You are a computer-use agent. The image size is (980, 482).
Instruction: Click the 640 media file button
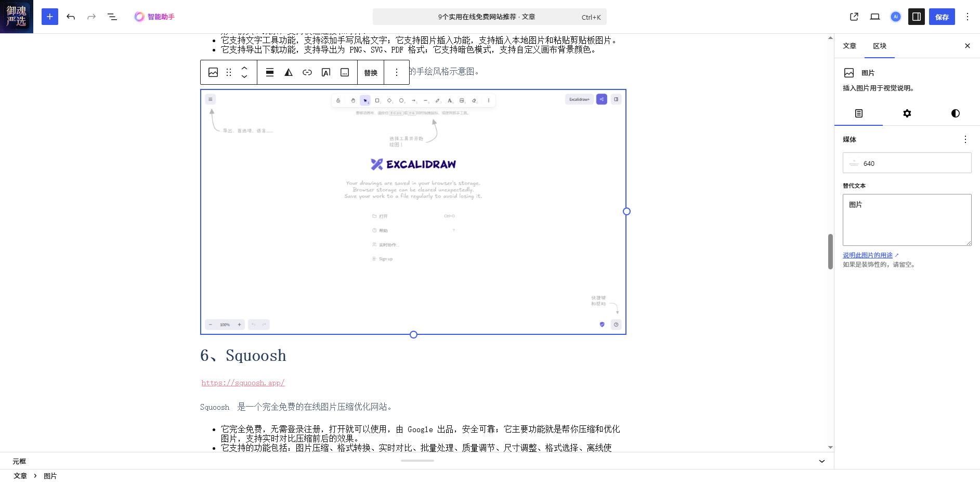(907, 163)
